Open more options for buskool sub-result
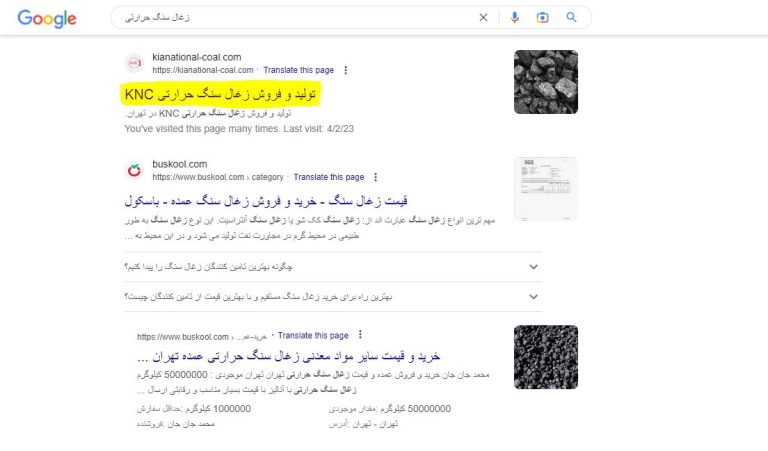This screenshot has width=768, height=451. tap(360, 334)
